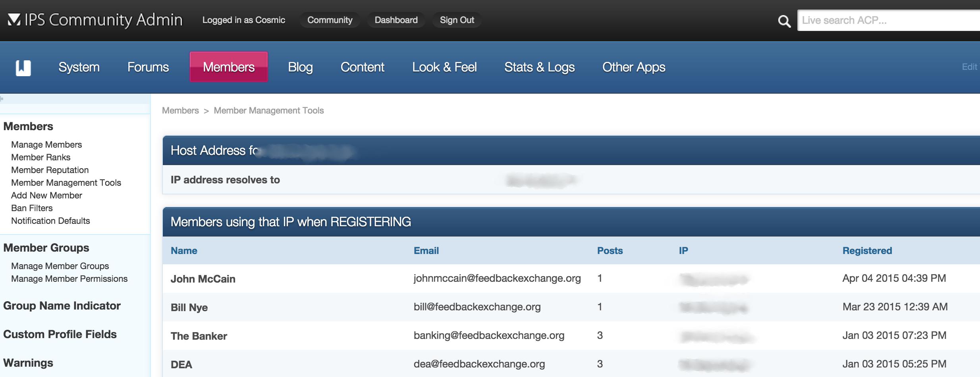
Task: Click the IP address resolves to label
Action: click(225, 180)
